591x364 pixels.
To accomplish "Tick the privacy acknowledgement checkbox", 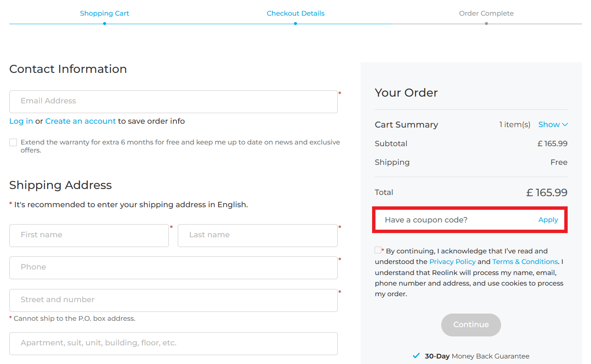I will coord(378,250).
